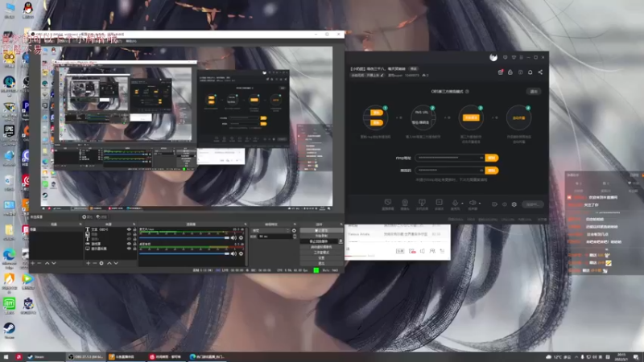Adjust the transition duration stepper
644x362 pixels.
pos(295,237)
